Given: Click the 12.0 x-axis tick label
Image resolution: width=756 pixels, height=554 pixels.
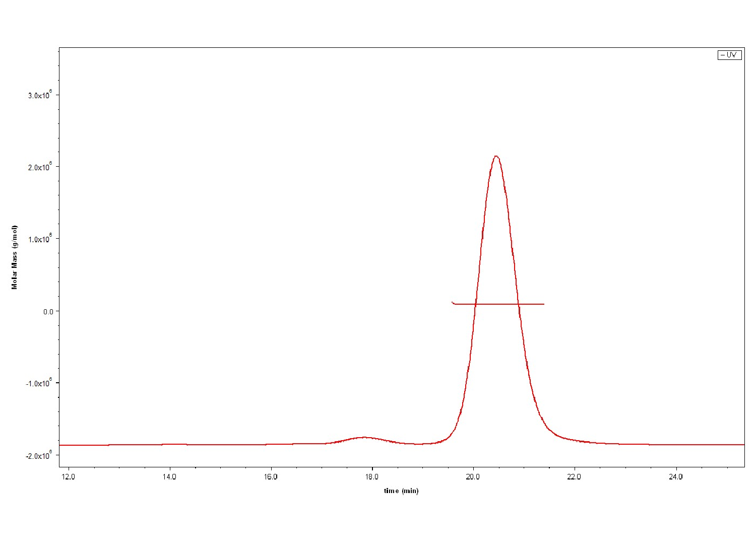Looking at the screenshot, I should 68,477.
